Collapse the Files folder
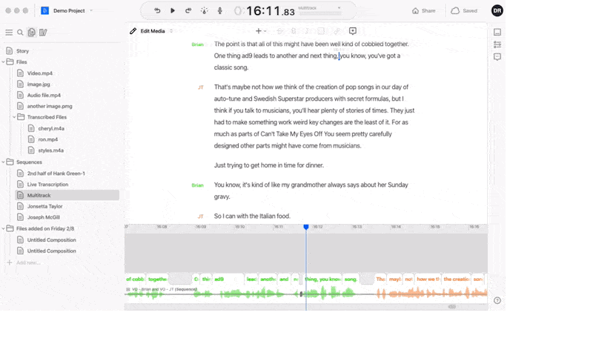 coord(4,62)
